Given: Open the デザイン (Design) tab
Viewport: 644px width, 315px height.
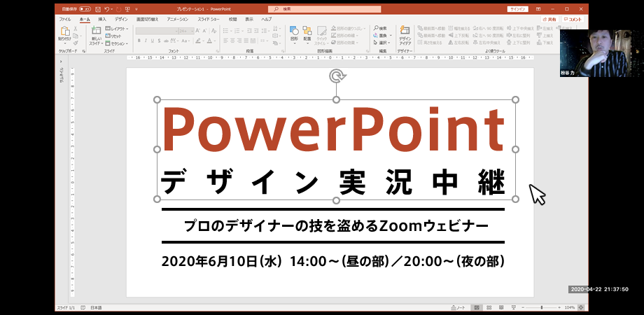Looking at the screenshot, I should coord(121,20).
